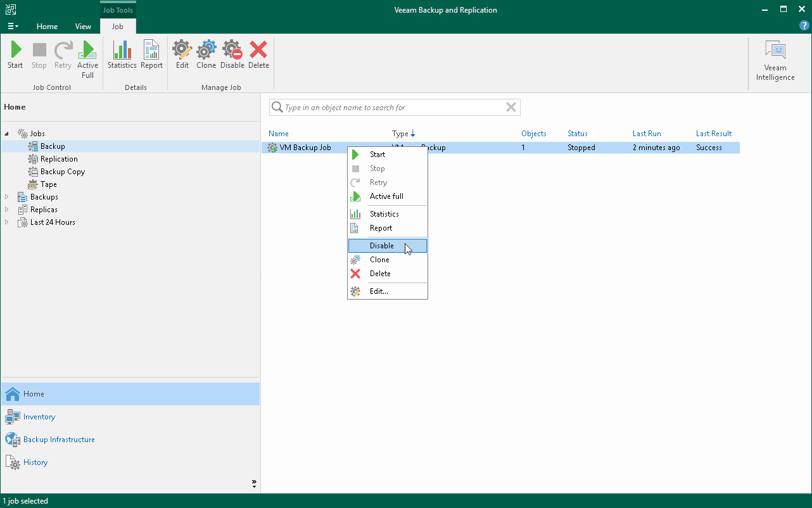
Task: Open Veeam Intelligence assistant
Action: 775,61
